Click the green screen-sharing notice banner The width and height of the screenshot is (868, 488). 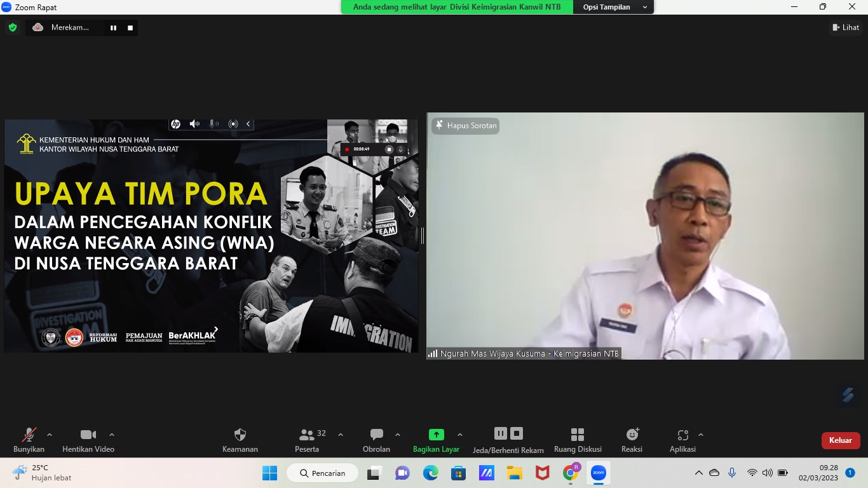[457, 7]
